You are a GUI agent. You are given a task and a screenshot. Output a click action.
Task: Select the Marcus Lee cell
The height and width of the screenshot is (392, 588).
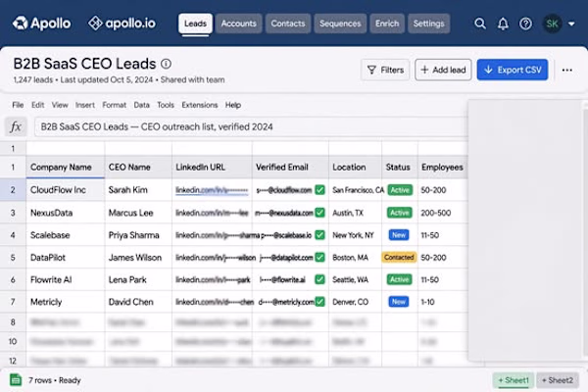pyautogui.click(x=138, y=213)
